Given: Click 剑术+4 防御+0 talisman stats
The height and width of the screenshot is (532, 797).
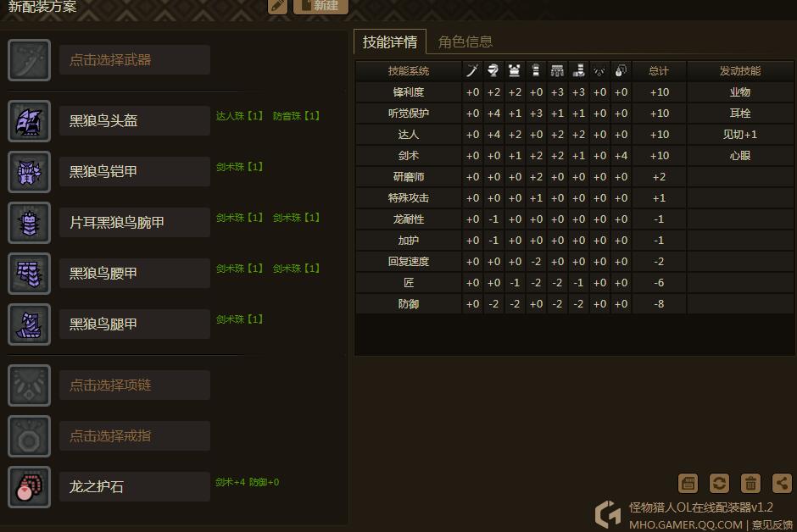Looking at the screenshot, I should (x=247, y=482).
